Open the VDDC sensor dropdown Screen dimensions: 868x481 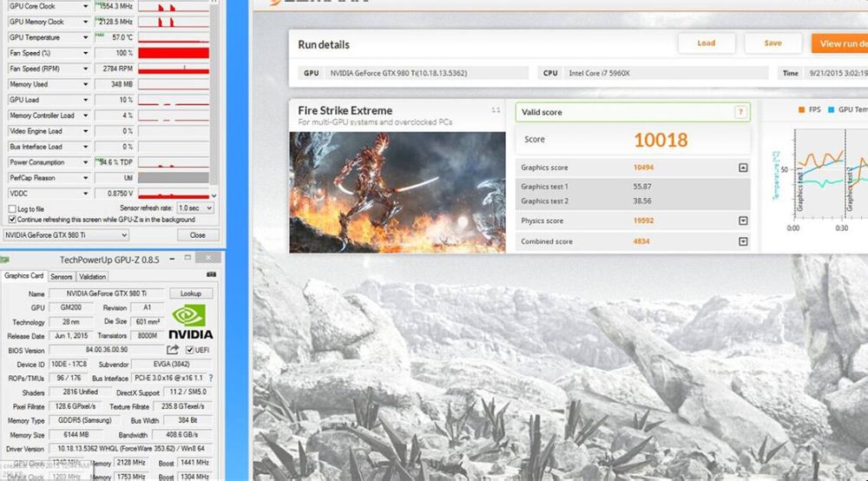pos(85,193)
